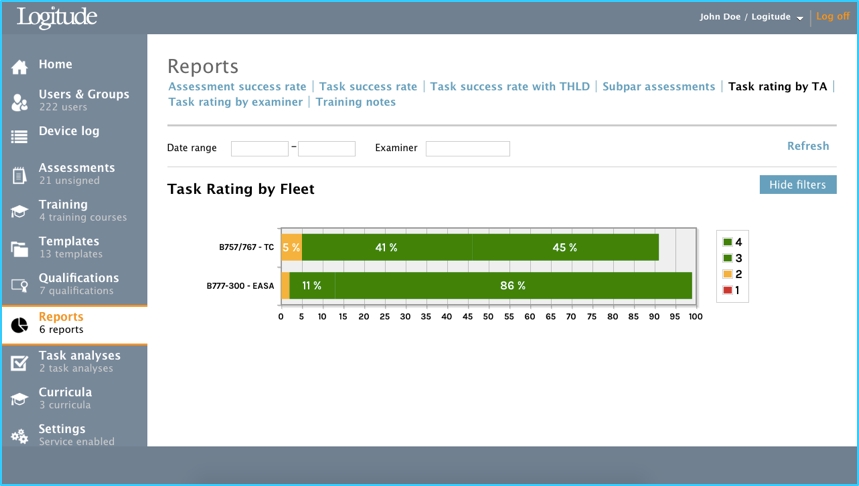Click the Settings gears icon
Viewport: 859px width, 486px height.
(19, 436)
